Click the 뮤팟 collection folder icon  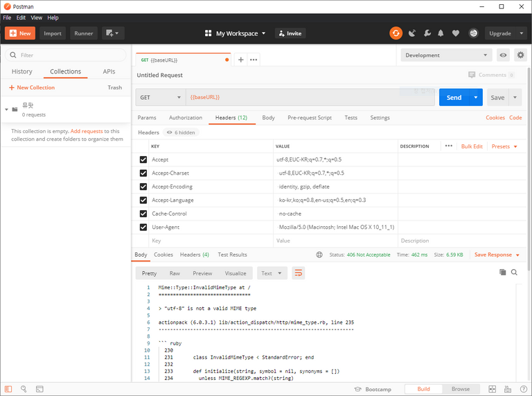15,110
